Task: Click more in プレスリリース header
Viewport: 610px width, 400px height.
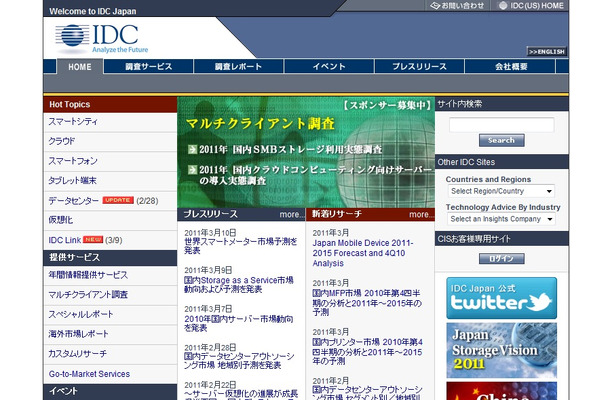Action: point(291,214)
